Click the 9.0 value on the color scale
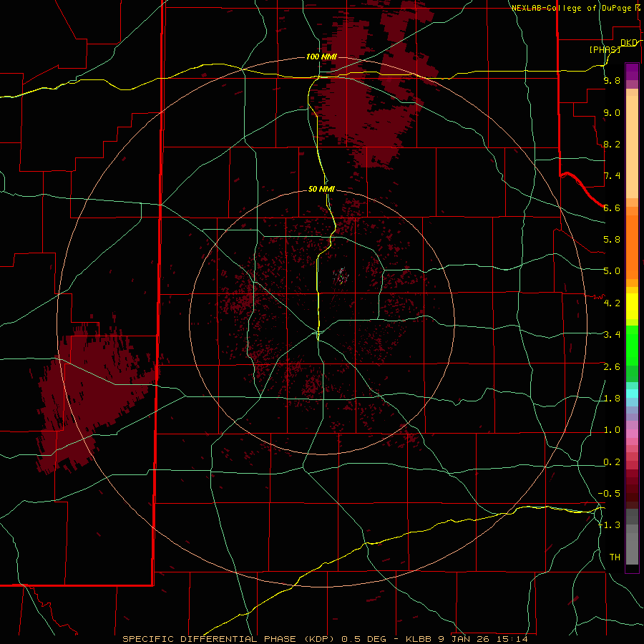This screenshot has width=644, height=644. pos(612,112)
